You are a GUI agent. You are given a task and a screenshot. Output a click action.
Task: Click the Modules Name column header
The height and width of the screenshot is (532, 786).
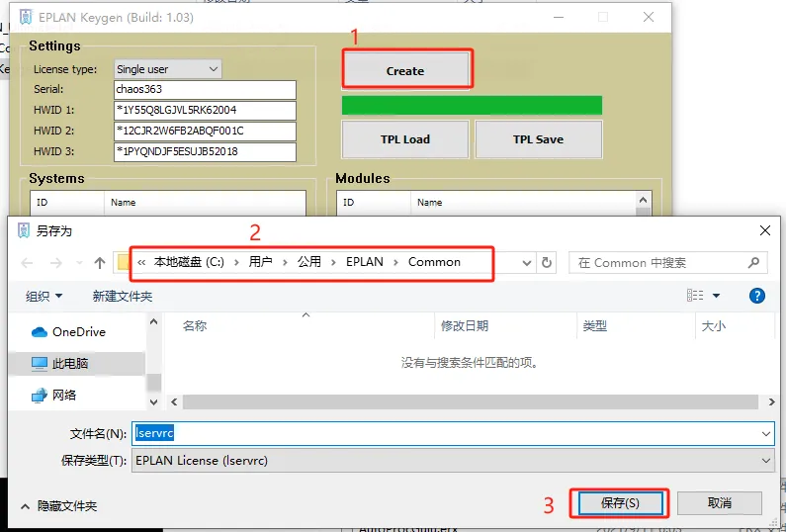point(523,203)
